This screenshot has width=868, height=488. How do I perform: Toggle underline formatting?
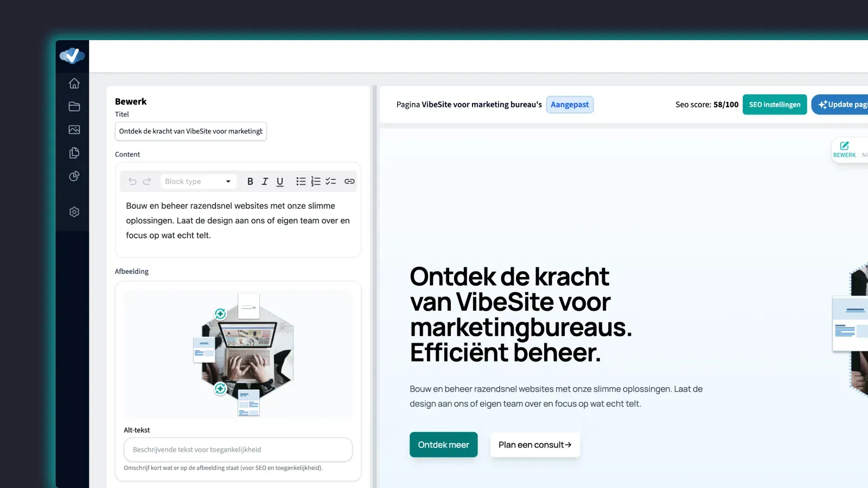pos(280,182)
